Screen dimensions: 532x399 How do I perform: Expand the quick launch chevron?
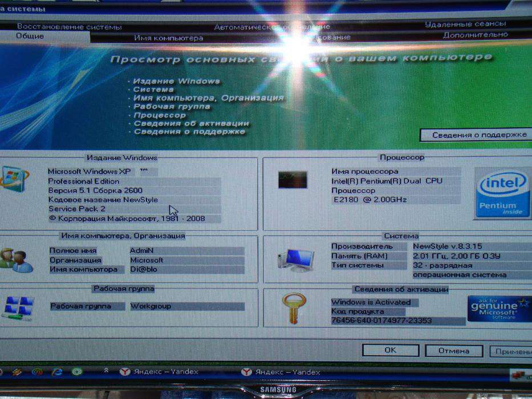click(x=106, y=370)
